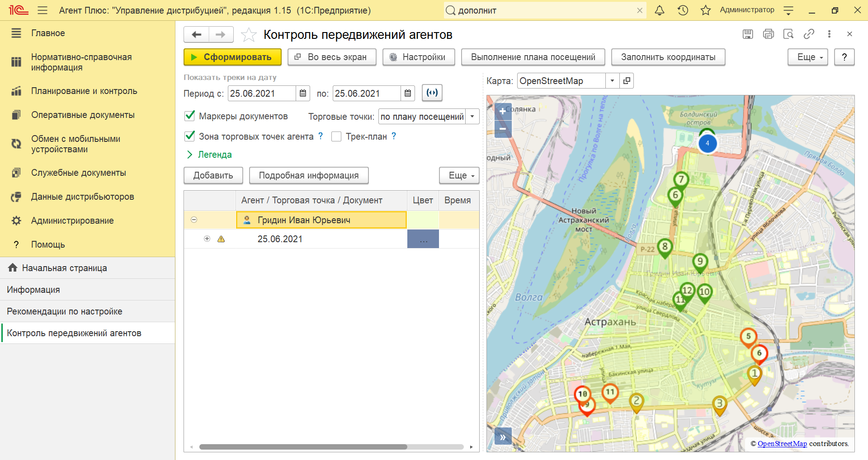The image size is (868, 460).
Task: Click question mark next to Трек-план
Action: pos(394,136)
